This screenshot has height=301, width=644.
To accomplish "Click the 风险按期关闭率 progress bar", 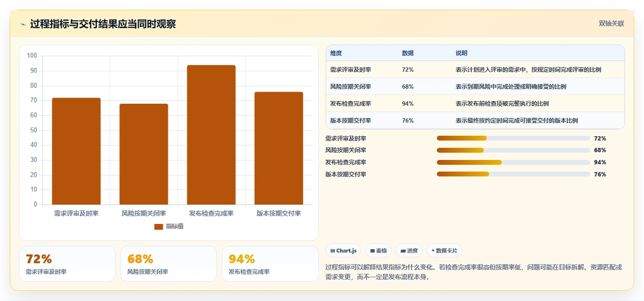I will (x=513, y=150).
